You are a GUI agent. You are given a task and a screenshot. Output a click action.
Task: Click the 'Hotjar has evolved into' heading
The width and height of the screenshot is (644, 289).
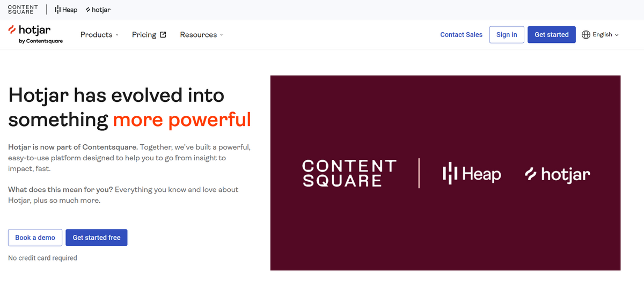pyautogui.click(x=116, y=95)
